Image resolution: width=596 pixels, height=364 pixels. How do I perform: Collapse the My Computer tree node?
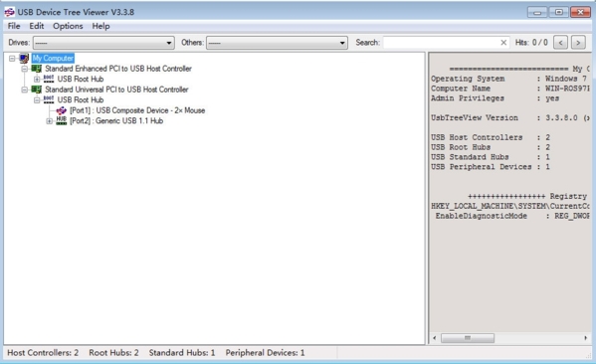[12, 58]
